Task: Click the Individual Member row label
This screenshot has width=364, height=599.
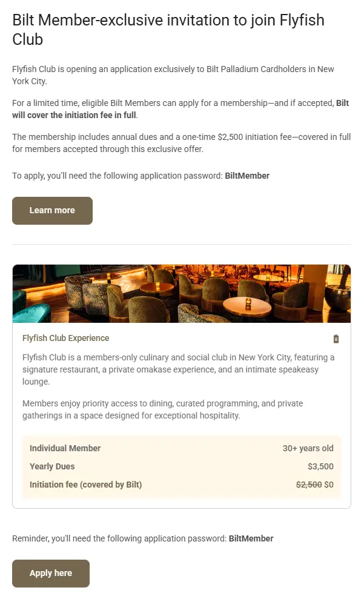Action: point(65,448)
